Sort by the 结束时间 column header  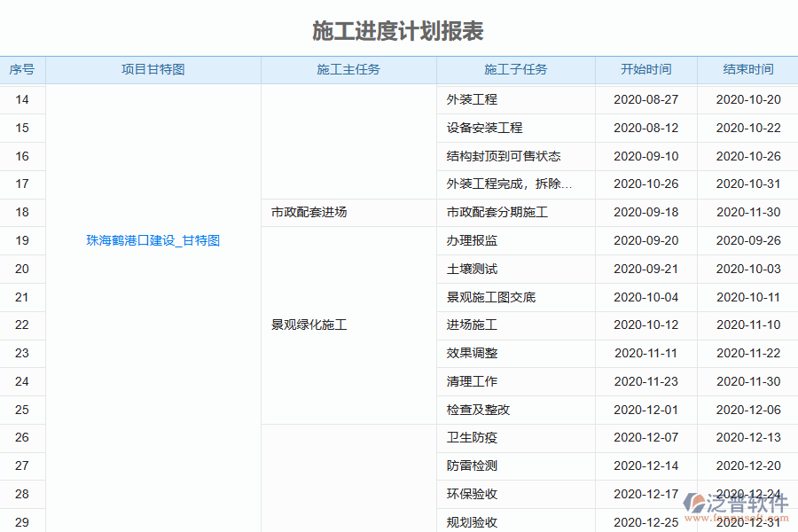[747, 70]
